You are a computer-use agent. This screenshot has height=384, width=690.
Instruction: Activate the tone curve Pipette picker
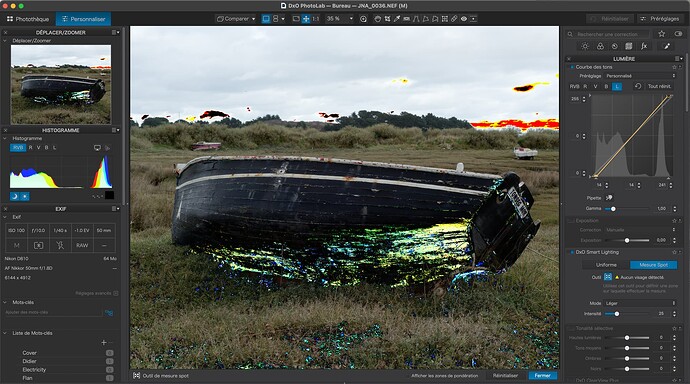pos(609,198)
